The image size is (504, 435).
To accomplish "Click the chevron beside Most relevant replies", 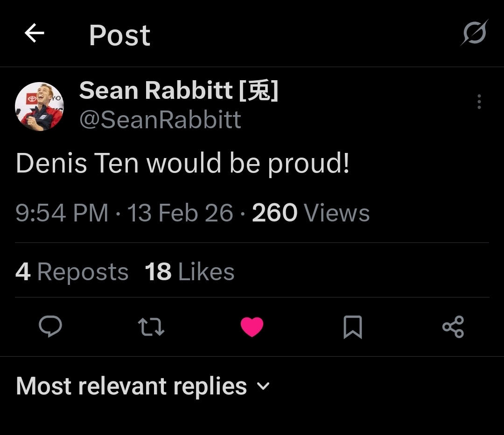I will 264,387.
